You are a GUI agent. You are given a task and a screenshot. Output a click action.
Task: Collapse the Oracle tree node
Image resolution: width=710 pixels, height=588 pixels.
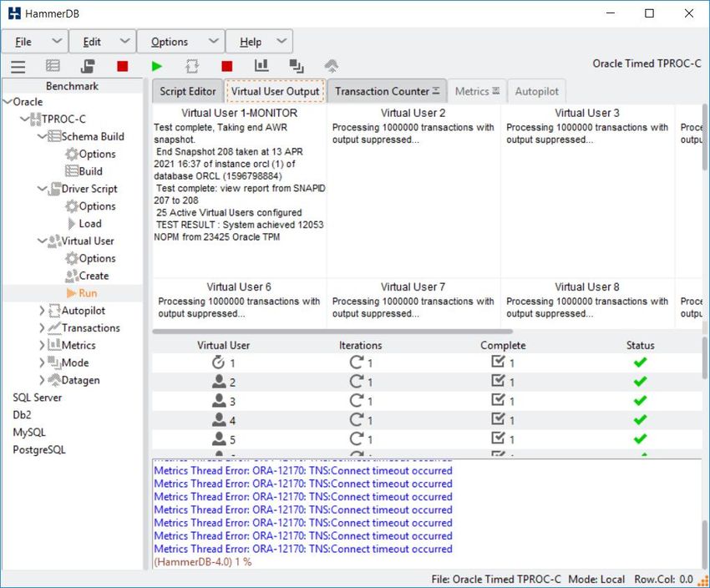coord(8,101)
